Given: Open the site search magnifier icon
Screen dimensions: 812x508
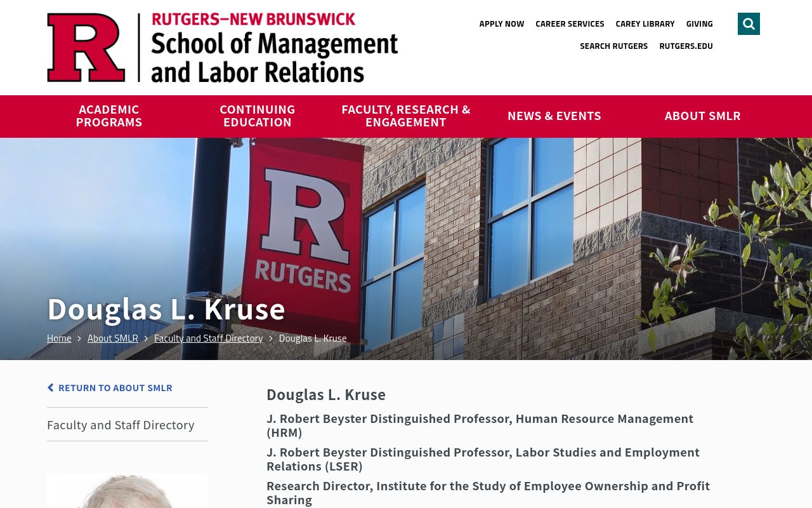Looking at the screenshot, I should point(749,24).
